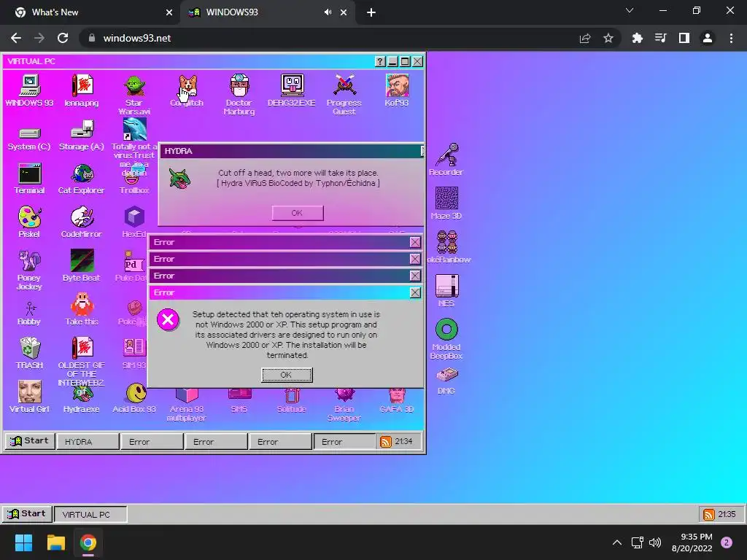Open the Corglitch corgi icon
Viewport: 747px width, 560px height.
coord(187,86)
